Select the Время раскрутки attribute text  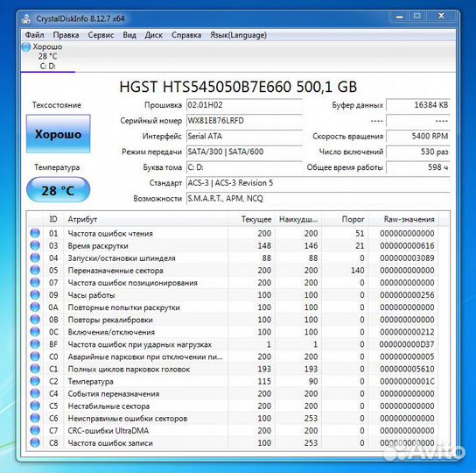(98, 245)
